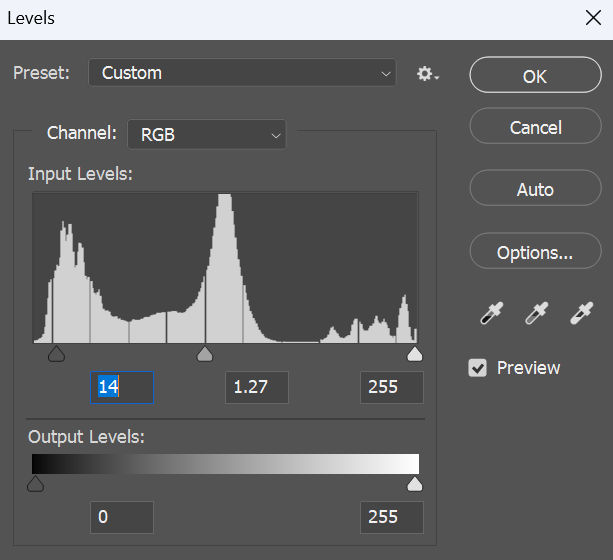Click the Auto button
Image resolution: width=613 pixels, height=560 pixels.
click(535, 188)
